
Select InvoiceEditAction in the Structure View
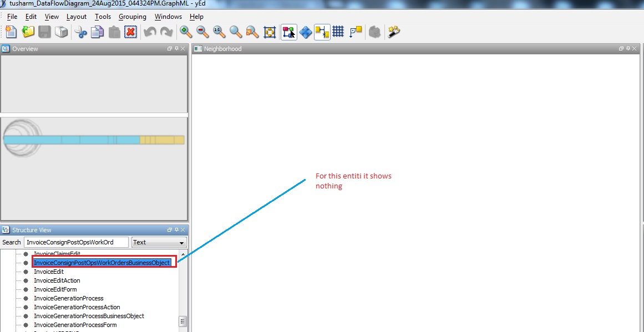pos(57,280)
